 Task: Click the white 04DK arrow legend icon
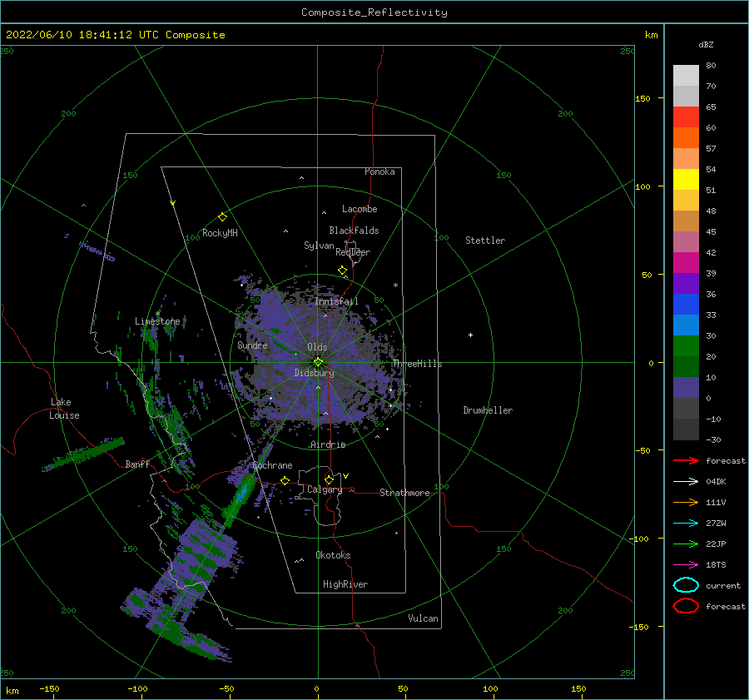686,481
